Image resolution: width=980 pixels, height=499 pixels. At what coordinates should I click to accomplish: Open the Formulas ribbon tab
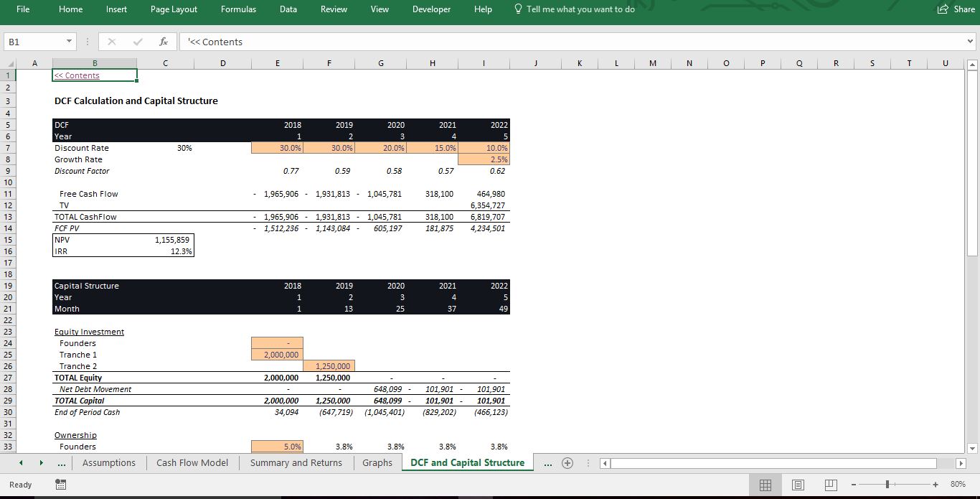(238, 9)
